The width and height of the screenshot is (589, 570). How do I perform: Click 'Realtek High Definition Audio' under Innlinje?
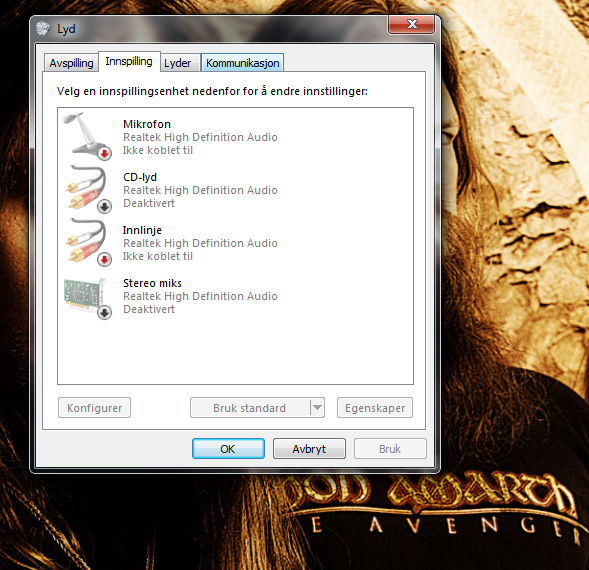(201, 243)
